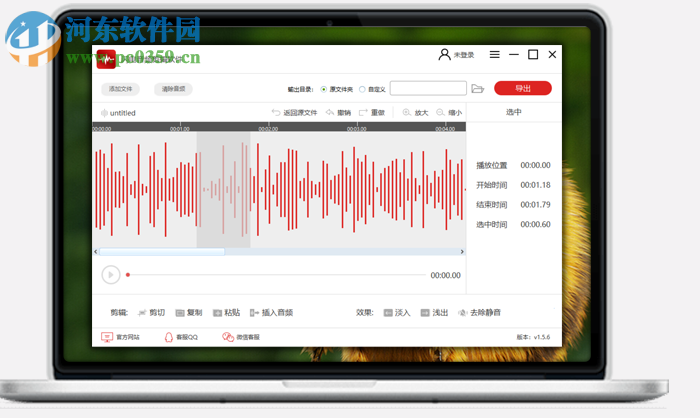Click the playback progress slider track
This screenshot has height=418, width=700.
pos(277,275)
